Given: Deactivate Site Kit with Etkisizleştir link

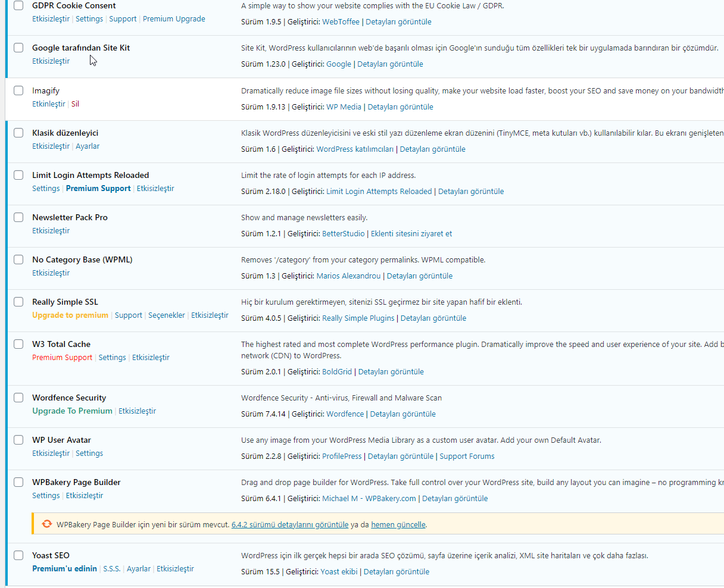Looking at the screenshot, I should pyautogui.click(x=51, y=61).
